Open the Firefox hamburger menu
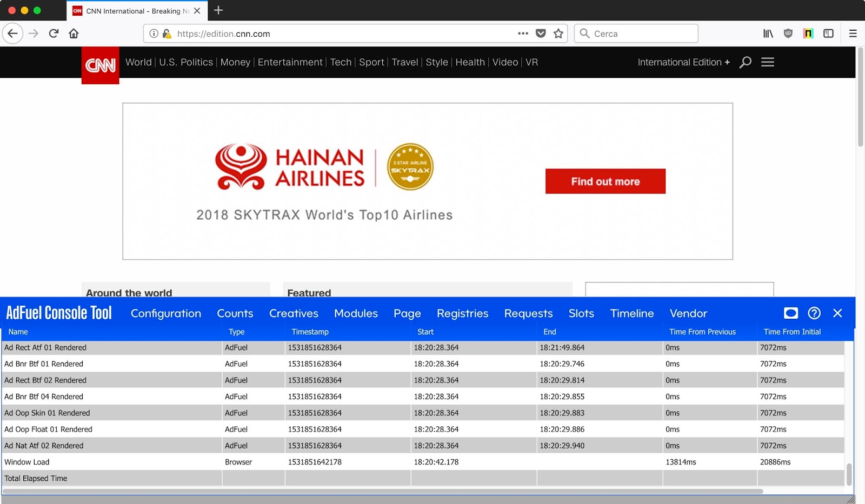Screen dimensions: 865x504 click(x=853, y=33)
